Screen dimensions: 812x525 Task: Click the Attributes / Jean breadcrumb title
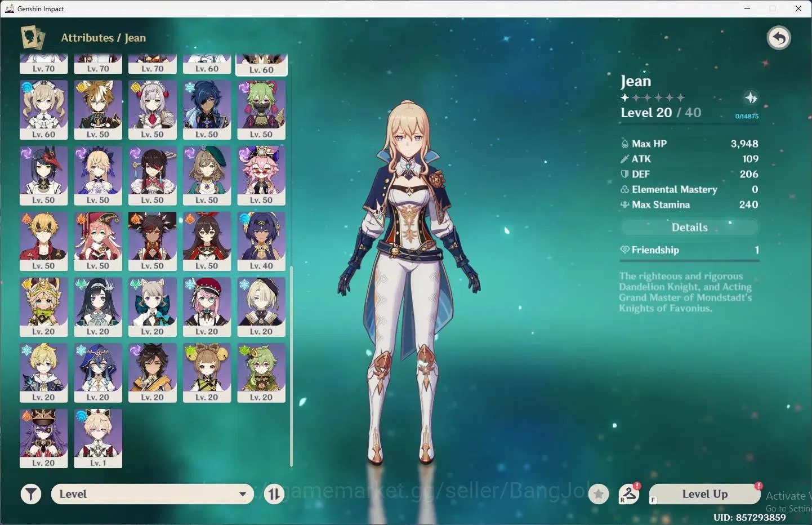click(x=104, y=38)
